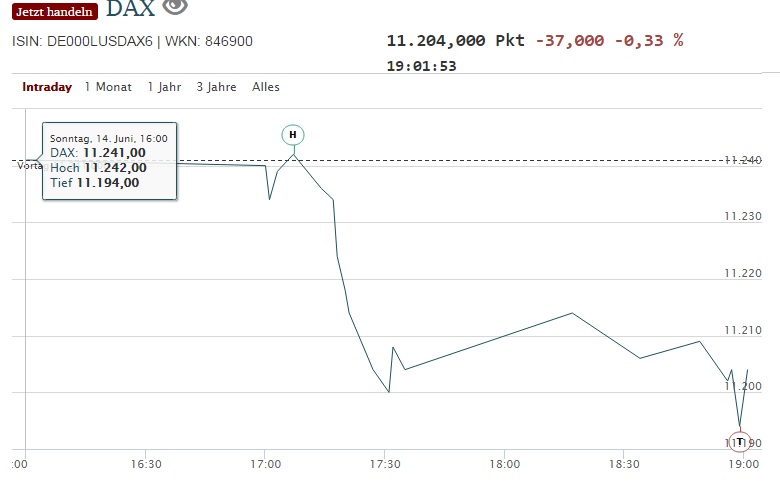Image resolution: width=780 pixels, height=486 pixels.
Task: Click the T low-point marker on chart
Action: 740,441
